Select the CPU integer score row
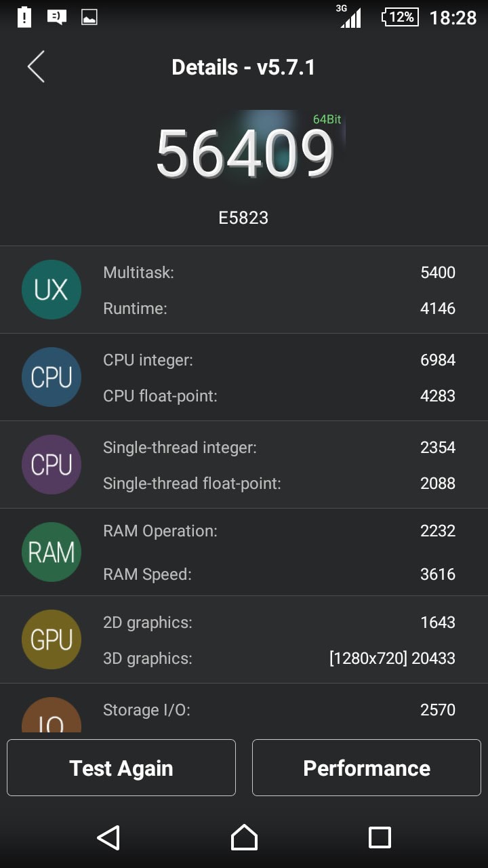This screenshot has height=868, width=488. [x=279, y=360]
